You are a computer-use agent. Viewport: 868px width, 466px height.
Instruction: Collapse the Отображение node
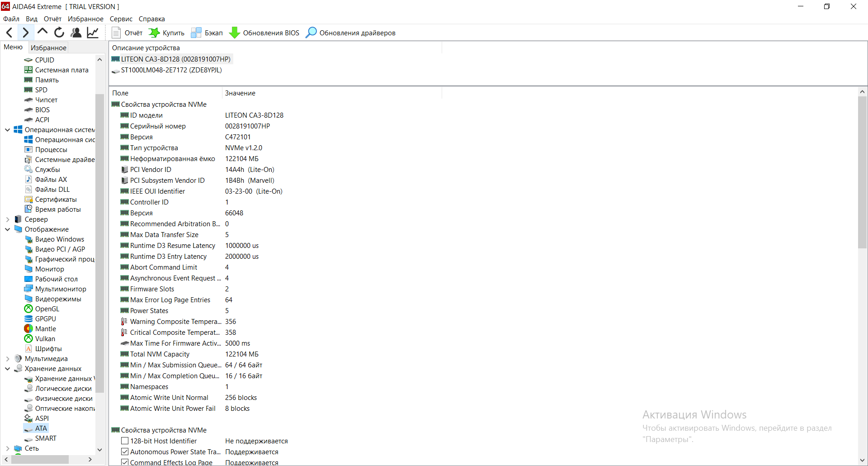point(7,229)
